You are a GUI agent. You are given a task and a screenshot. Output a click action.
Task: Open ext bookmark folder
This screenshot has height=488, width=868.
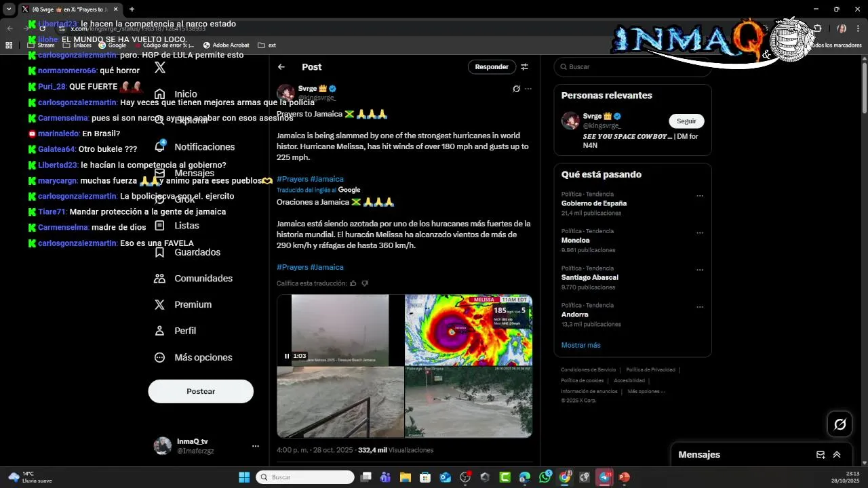point(267,45)
